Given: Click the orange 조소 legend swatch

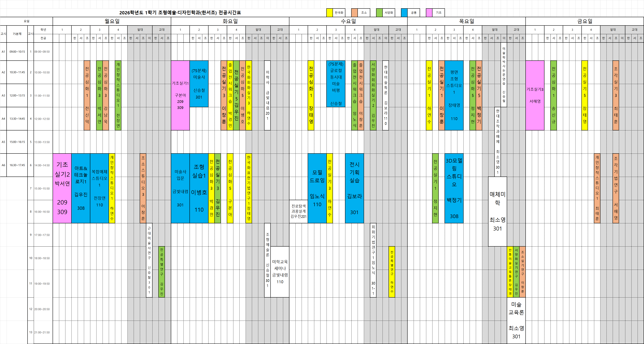Looking at the screenshot, I should pos(354,12).
